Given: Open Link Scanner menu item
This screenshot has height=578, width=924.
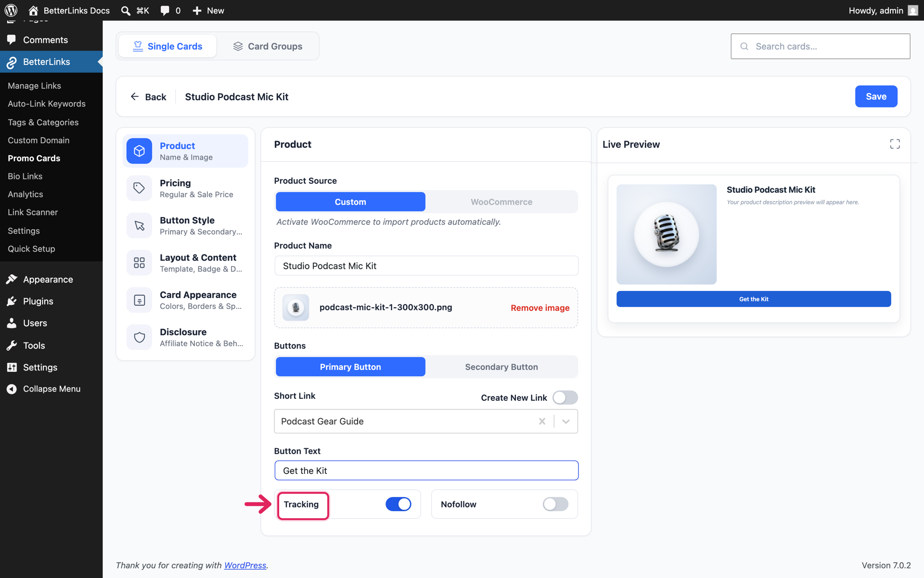Looking at the screenshot, I should click(x=33, y=212).
